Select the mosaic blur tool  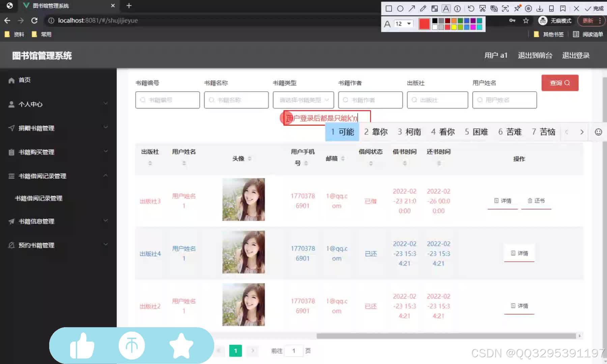[435, 8]
